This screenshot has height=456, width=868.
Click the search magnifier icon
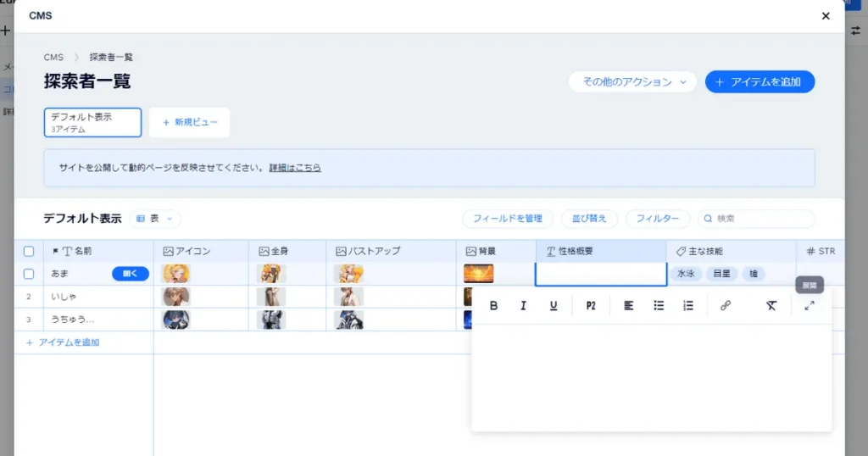point(708,219)
